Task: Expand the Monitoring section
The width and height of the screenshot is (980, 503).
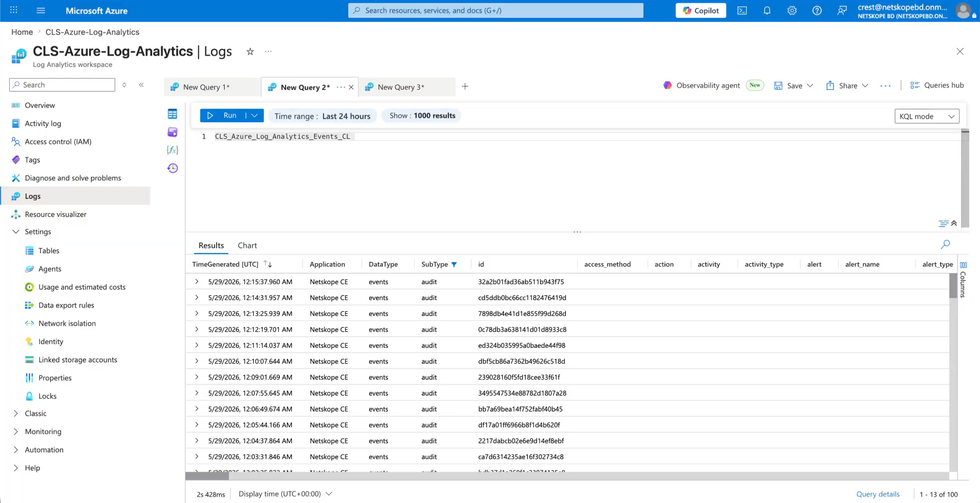Action: click(x=16, y=431)
